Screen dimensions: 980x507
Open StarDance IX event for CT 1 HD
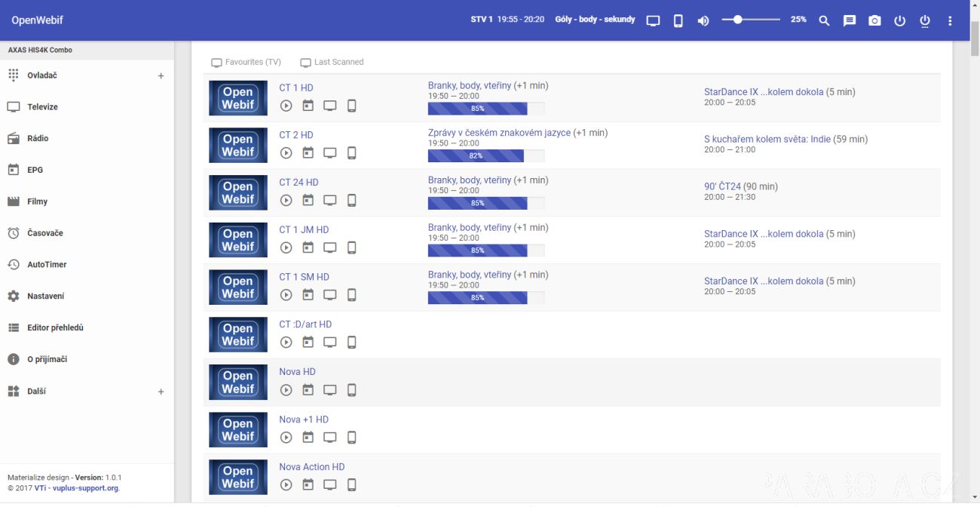tap(764, 92)
